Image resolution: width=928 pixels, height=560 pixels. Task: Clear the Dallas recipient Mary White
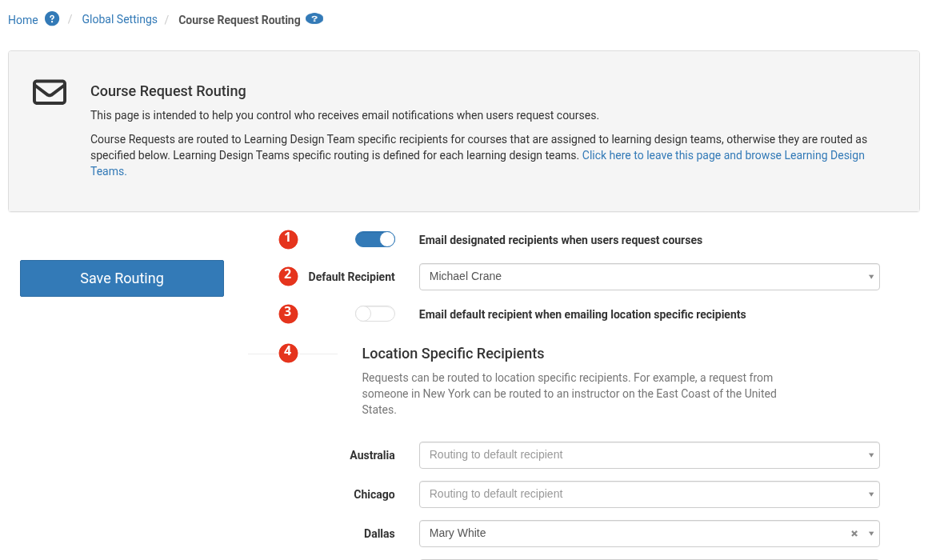pyautogui.click(x=854, y=534)
